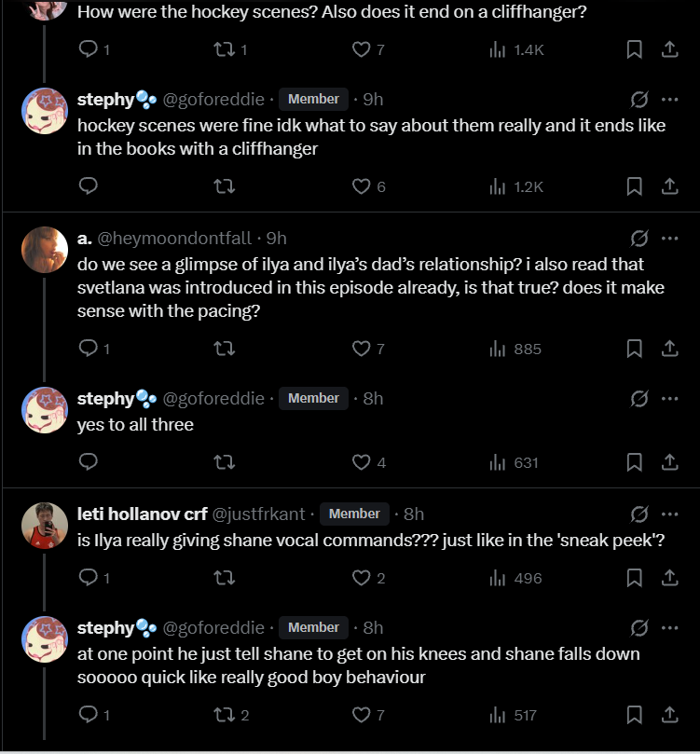Open the @justfrkant profile handle
The height and width of the screenshot is (754, 700).
[x=259, y=514]
